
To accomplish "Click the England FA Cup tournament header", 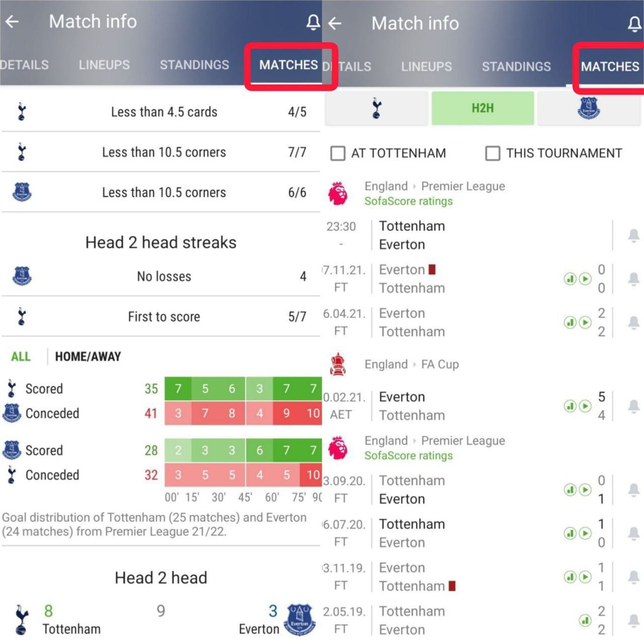I will pyautogui.click(x=412, y=364).
